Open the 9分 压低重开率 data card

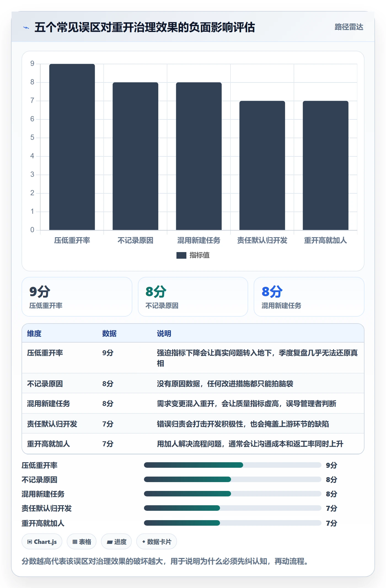tap(77, 297)
